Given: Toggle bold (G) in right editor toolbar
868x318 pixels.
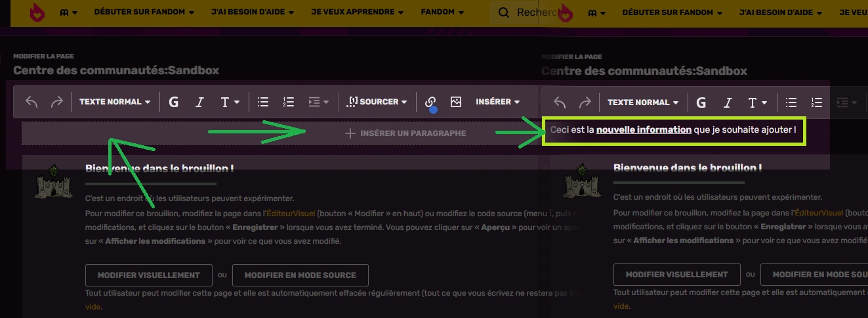Looking at the screenshot, I should tap(701, 102).
